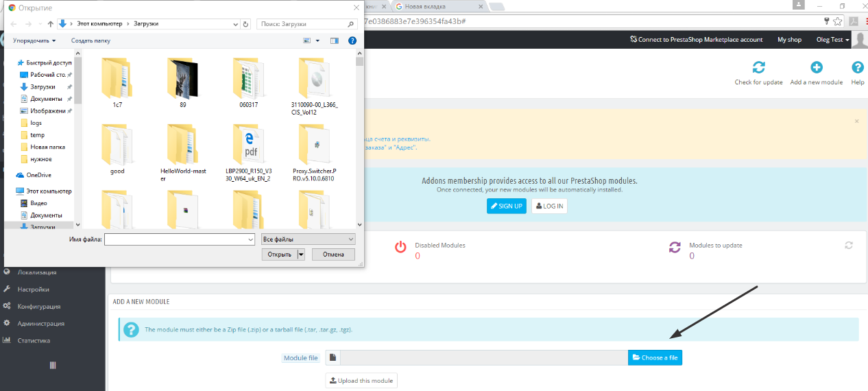Viewport: 868px width, 391px height.
Task: Select Этот компьютер in navigation tree
Action: tap(44, 191)
